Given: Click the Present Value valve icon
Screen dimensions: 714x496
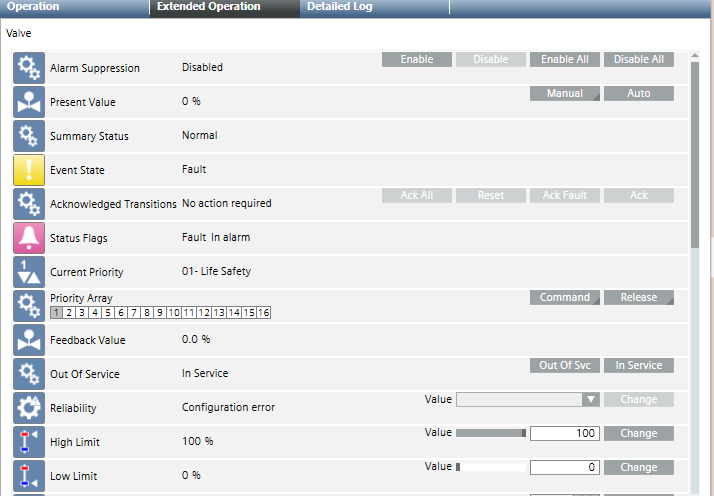Looking at the screenshot, I should click(x=29, y=102).
